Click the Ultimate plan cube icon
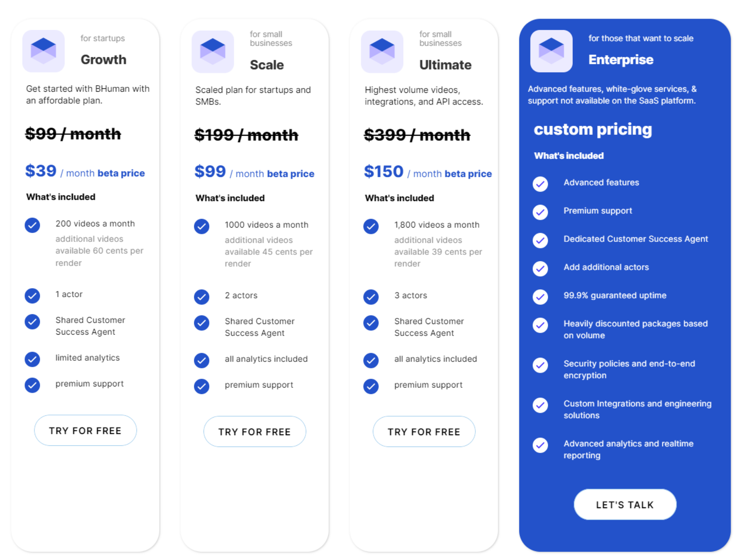742x560 pixels. [x=382, y=51]
